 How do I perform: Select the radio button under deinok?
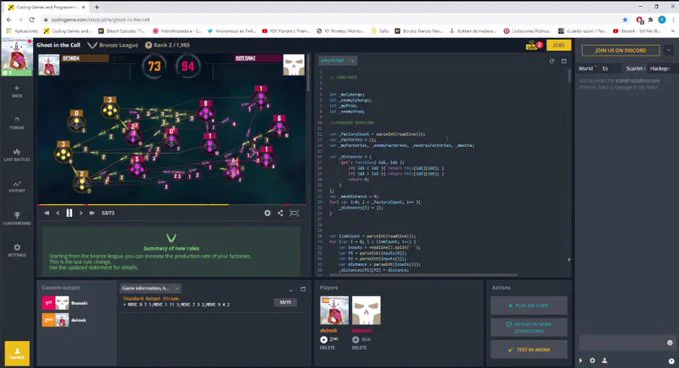point(323,339)
